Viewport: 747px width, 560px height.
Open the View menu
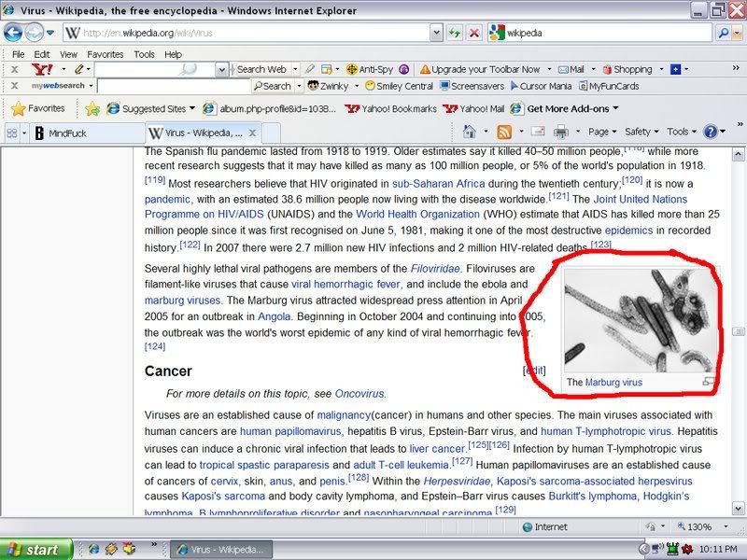[x=68, y=54]
